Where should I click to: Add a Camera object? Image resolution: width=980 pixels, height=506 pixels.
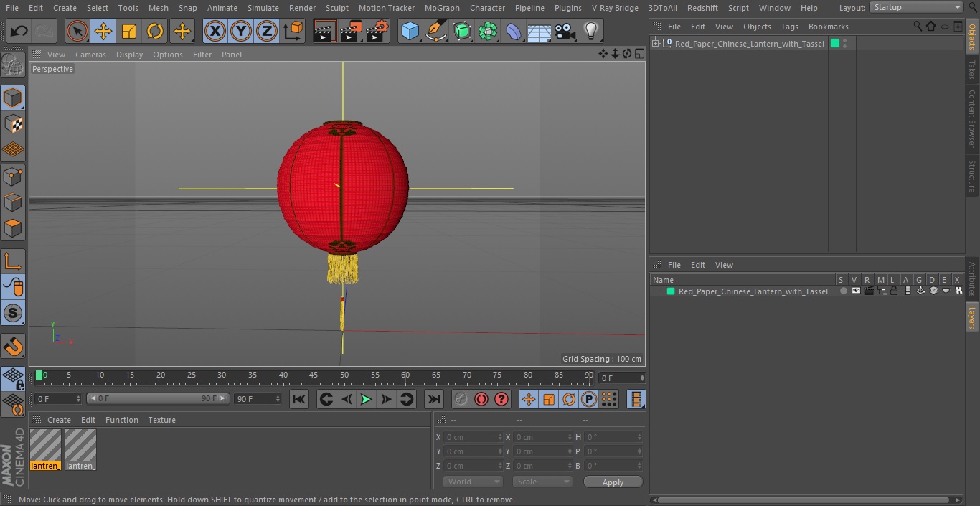point(565,32)
